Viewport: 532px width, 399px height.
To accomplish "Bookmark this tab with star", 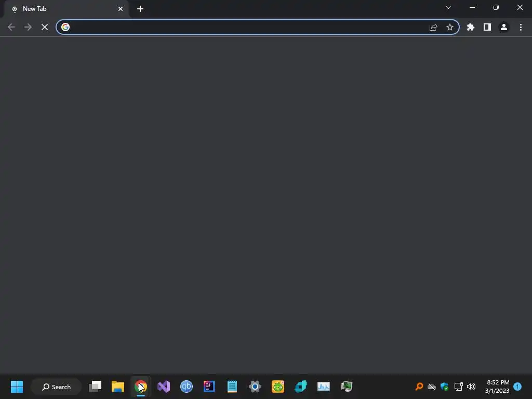I will [x=450, y=27].
